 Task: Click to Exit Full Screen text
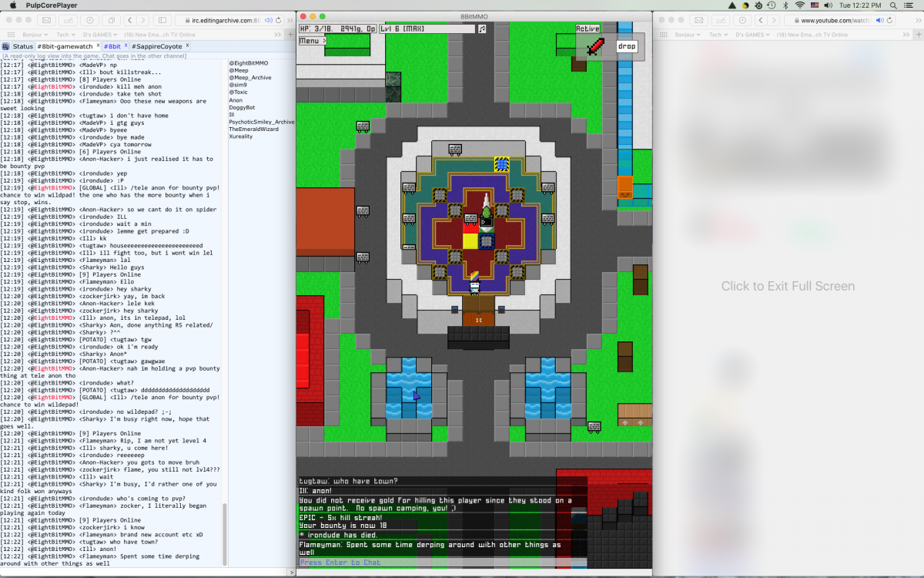pos(788,286)
